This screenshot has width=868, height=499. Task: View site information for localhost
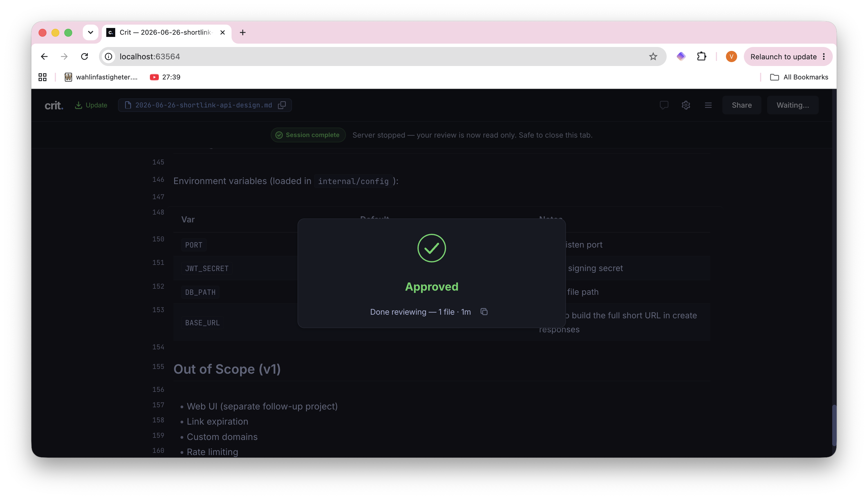108,57
